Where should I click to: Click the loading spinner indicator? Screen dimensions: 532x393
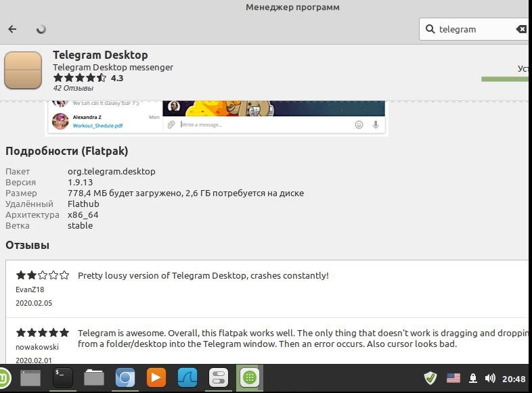(41, 30)
